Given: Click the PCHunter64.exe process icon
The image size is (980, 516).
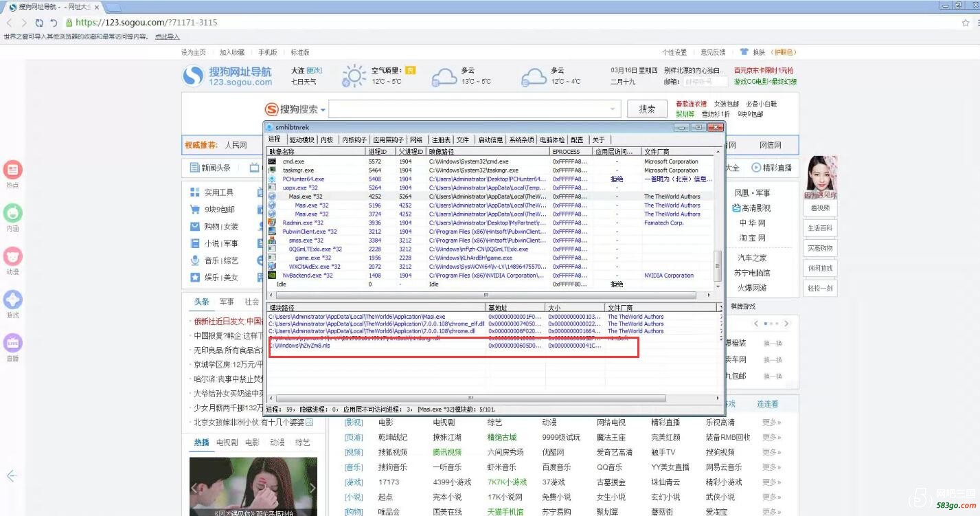Looking at the screenshot, I should (272, 179).
